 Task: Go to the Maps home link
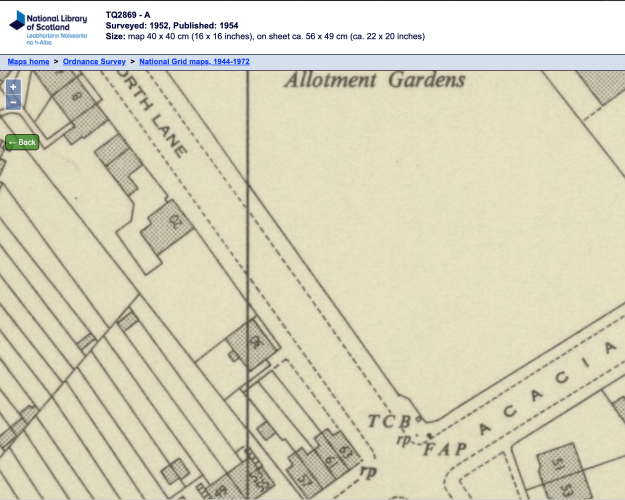(x=29, y=62)
